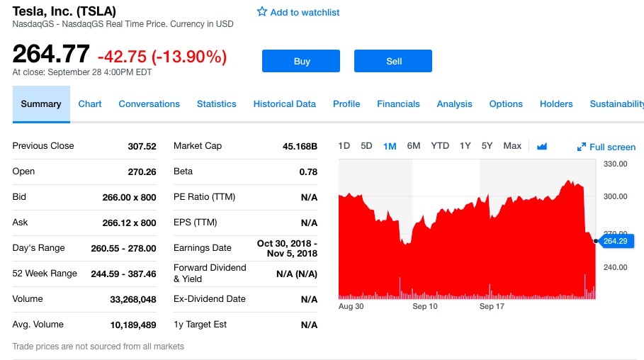Click the Volume value 33,268,048
The image size is (644, 360).
133,300
